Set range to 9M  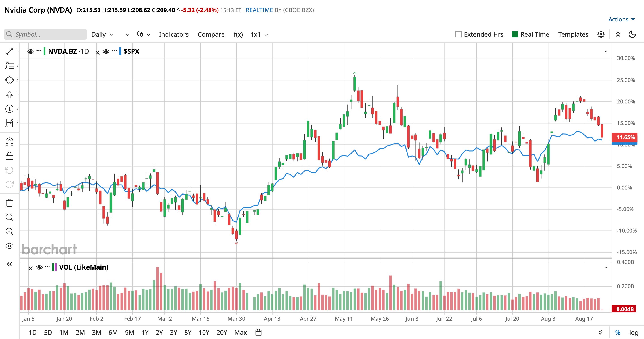pyautogui.click(x=130, y=333)
